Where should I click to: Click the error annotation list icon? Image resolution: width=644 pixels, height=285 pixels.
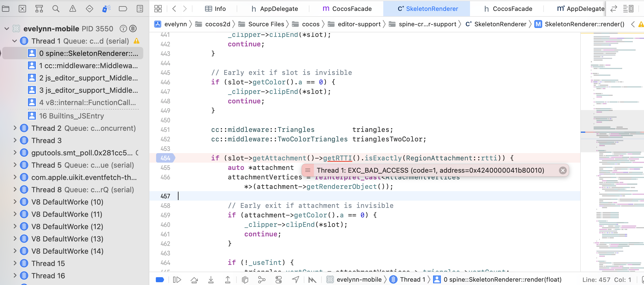pyautogui.click(x=308, y=170)
